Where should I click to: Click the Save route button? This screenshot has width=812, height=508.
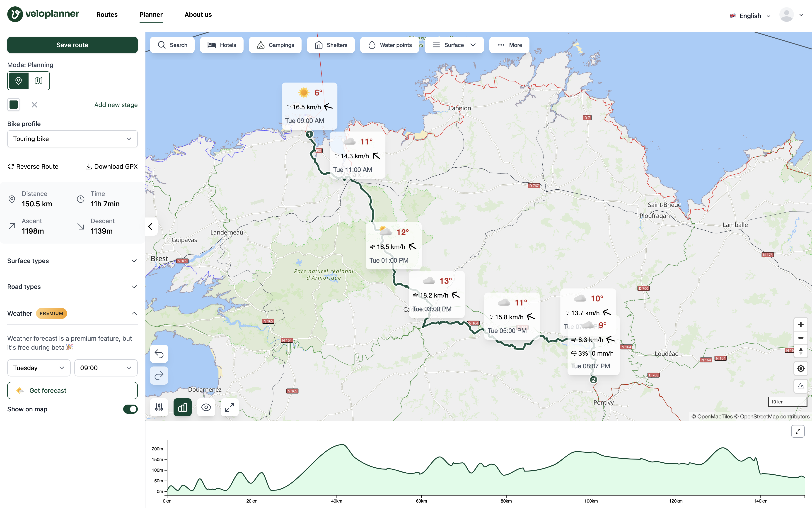(x=72, y=45)
